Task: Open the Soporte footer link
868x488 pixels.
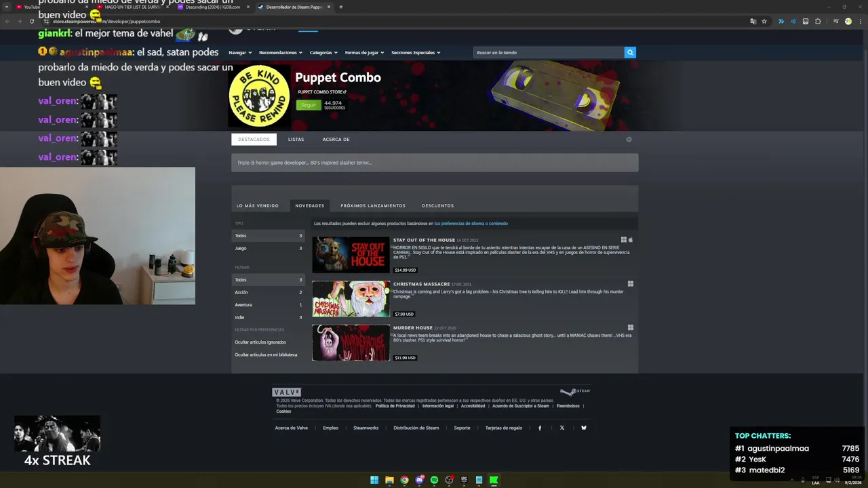Action: 462,428
